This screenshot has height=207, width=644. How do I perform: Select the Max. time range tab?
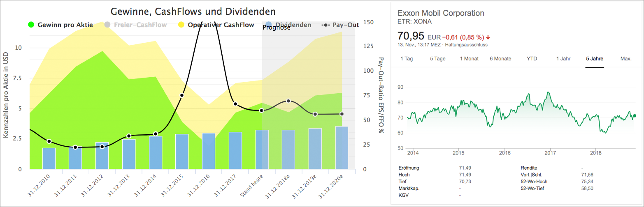coord(626,59)
